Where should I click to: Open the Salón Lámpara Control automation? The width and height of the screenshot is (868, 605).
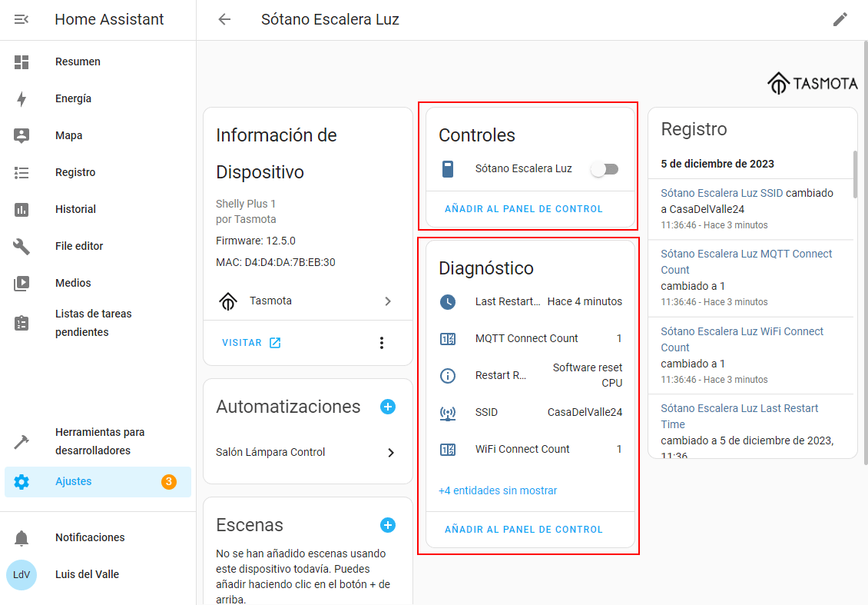[307, 453]
